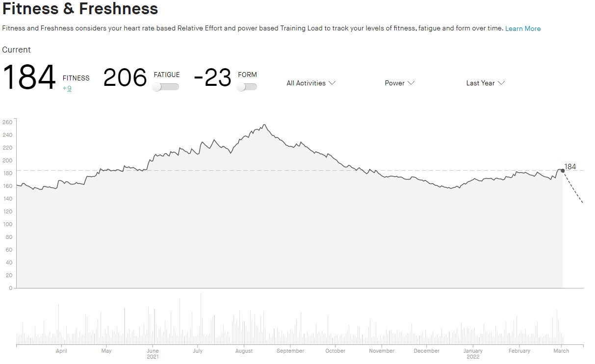
Task: Click the 184 label beside the chart endpoint
Action: click(x=570, y=167)
